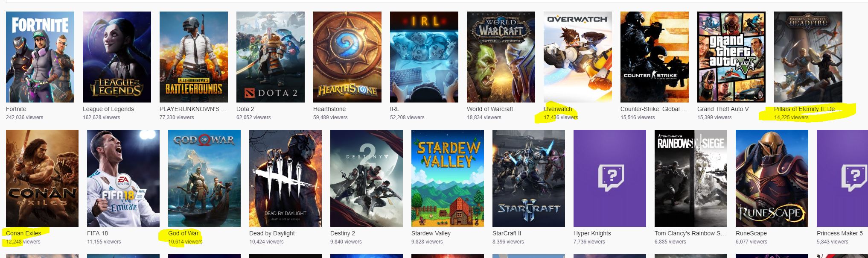Open the RuneScape title link
This screenshot has width=868, height=258.
pyautogui.click(x=751, y=233)
